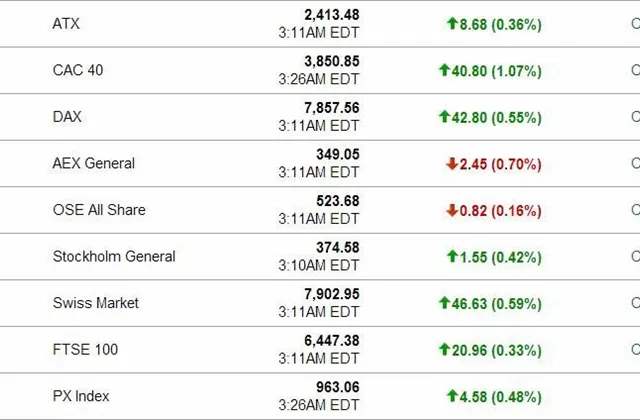Open the CAC 40 index page

point(77,71)
